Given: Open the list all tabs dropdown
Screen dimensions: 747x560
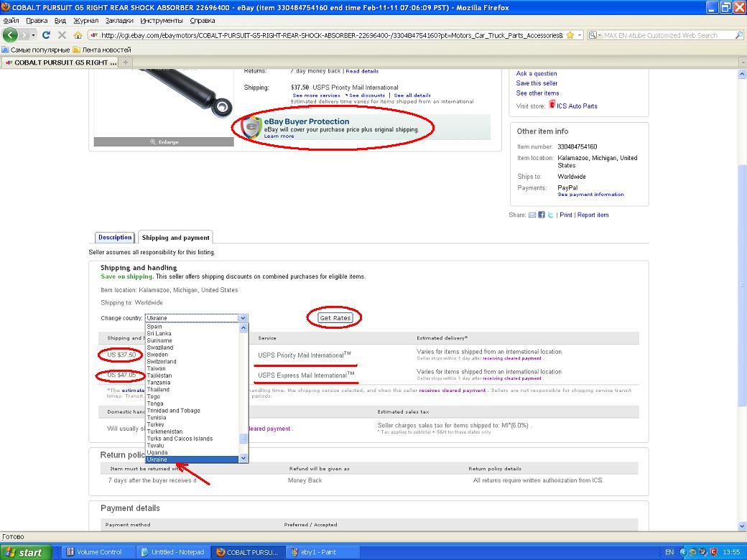Looking at the screenshot, I should pyautogui.click(x=743, y=62).
